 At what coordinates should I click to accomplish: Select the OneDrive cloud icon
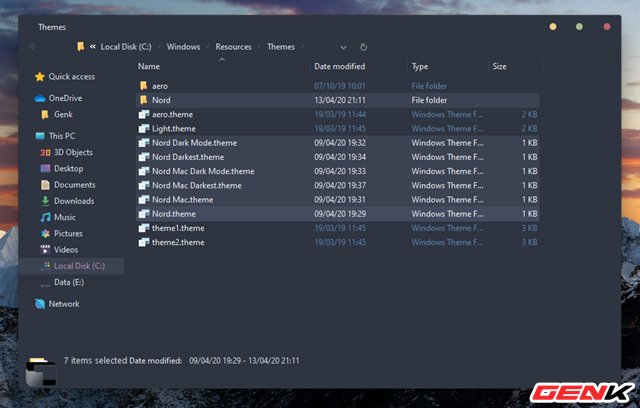[x=40, y=98]
